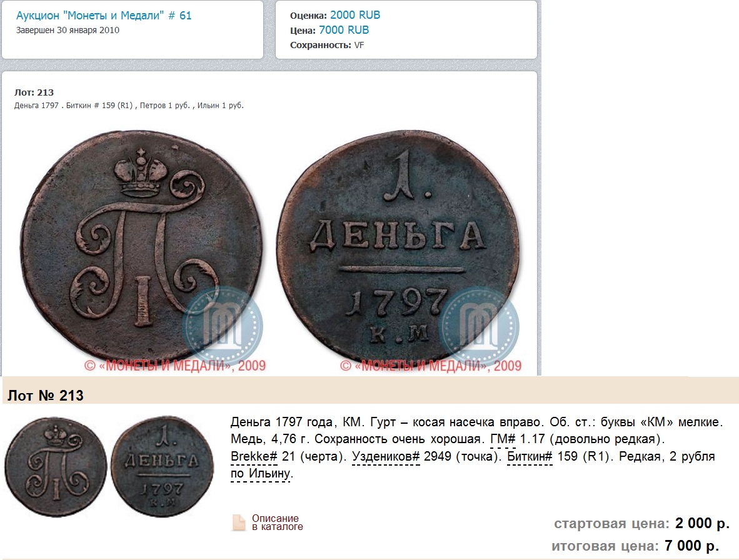
Task: Click the final price text "7 000 р."
Action: pyautogui.click(x=692, y=546)
